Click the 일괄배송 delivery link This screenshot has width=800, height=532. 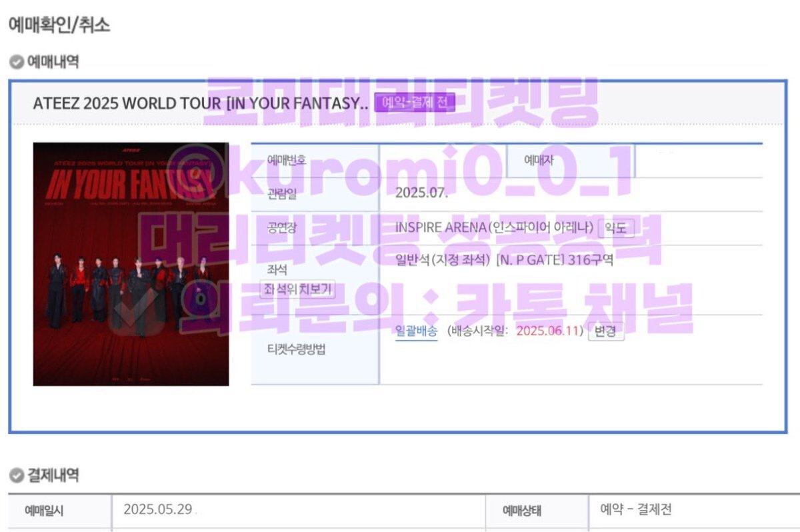(x=417, y=331)
